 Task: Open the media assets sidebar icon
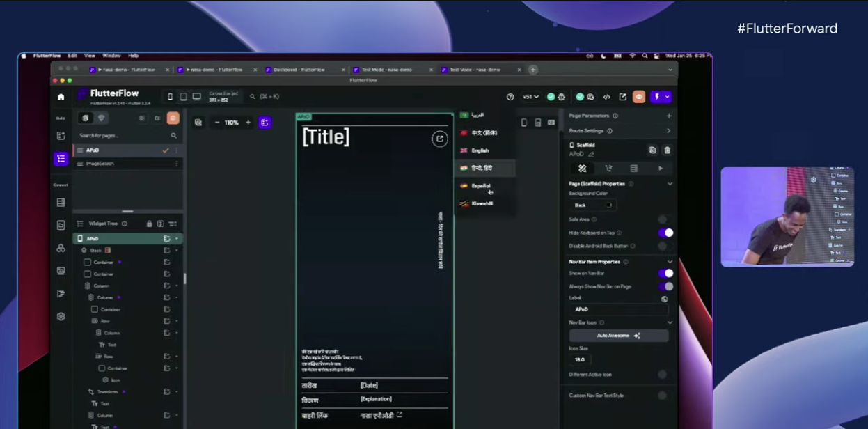(x=61, y=270)
